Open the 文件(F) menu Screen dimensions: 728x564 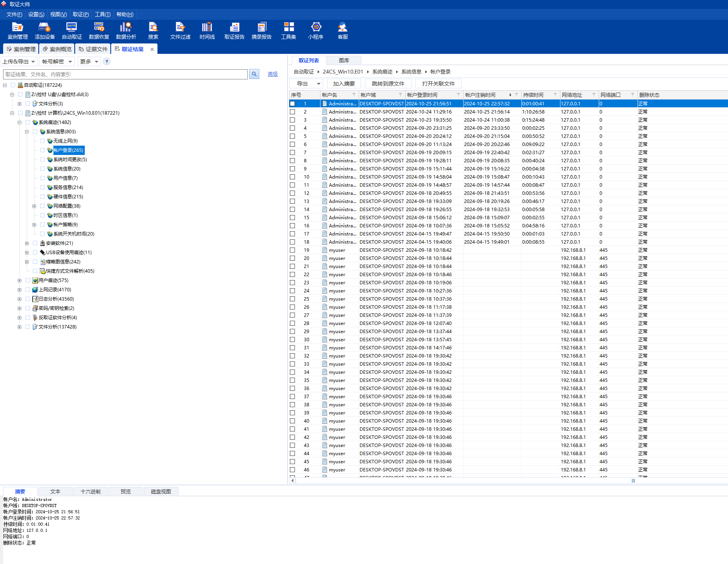tap(14, 14)
